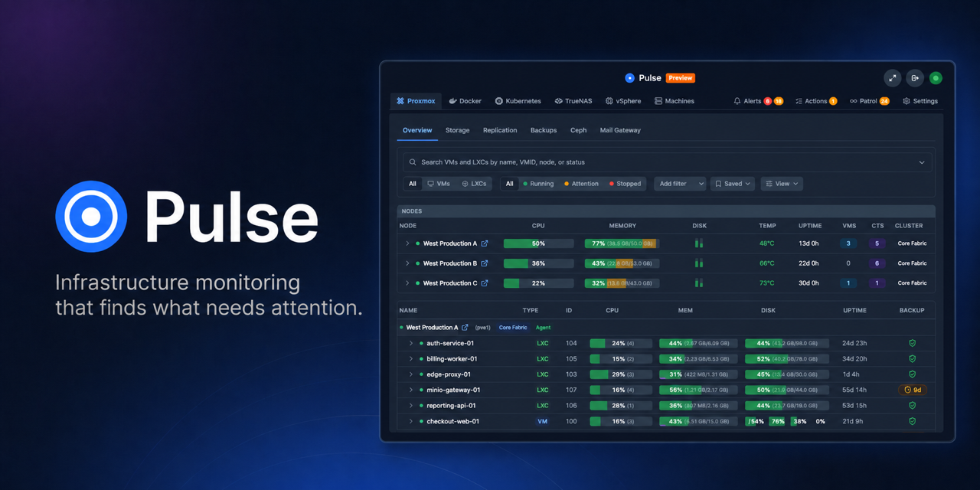
Task: Expand the search bar chevron
Action: click(922, 162)
